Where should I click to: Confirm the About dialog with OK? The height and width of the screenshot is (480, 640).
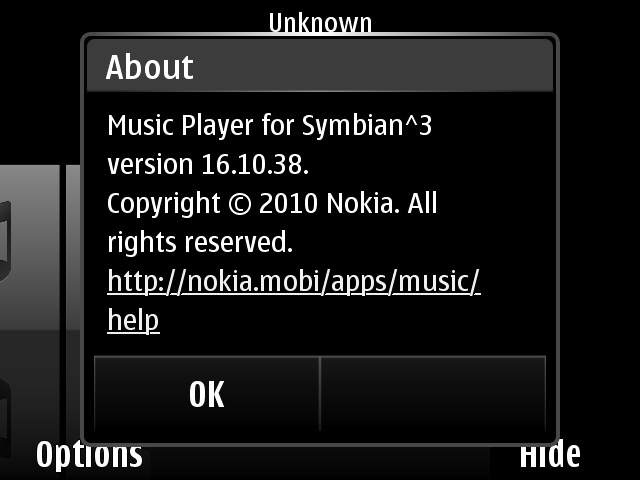207,394
